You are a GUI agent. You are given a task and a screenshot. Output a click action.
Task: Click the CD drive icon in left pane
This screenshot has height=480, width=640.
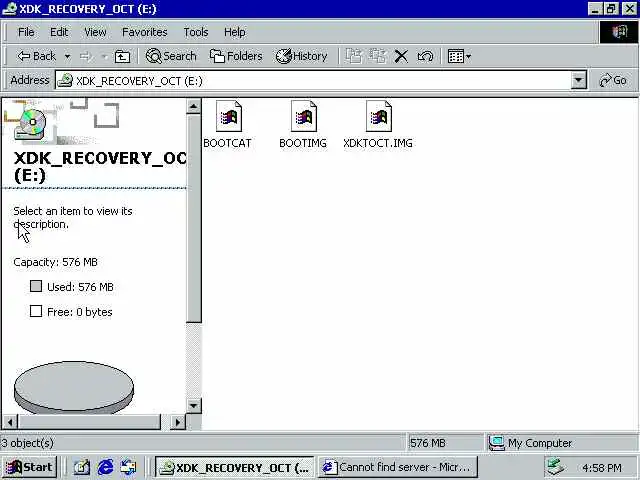30,124
